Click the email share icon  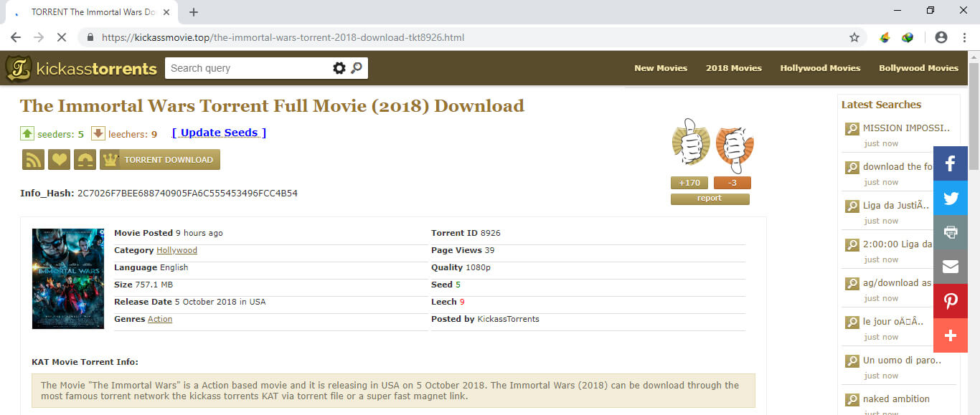tap(951, 267)
